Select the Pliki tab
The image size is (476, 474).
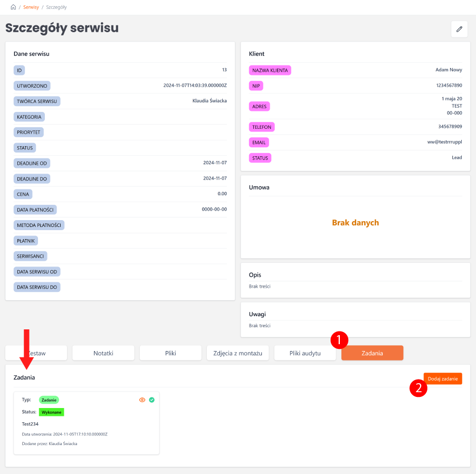[170, 353]
